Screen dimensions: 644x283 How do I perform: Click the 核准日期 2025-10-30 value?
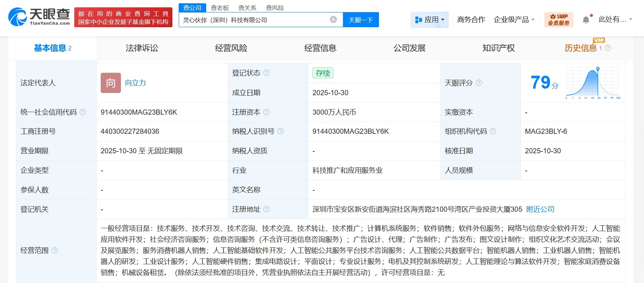(543, 151)
